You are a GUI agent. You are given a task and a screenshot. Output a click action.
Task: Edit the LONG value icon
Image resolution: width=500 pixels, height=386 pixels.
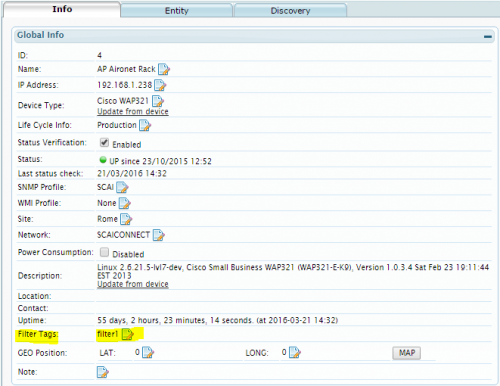[x=295, y=352]
